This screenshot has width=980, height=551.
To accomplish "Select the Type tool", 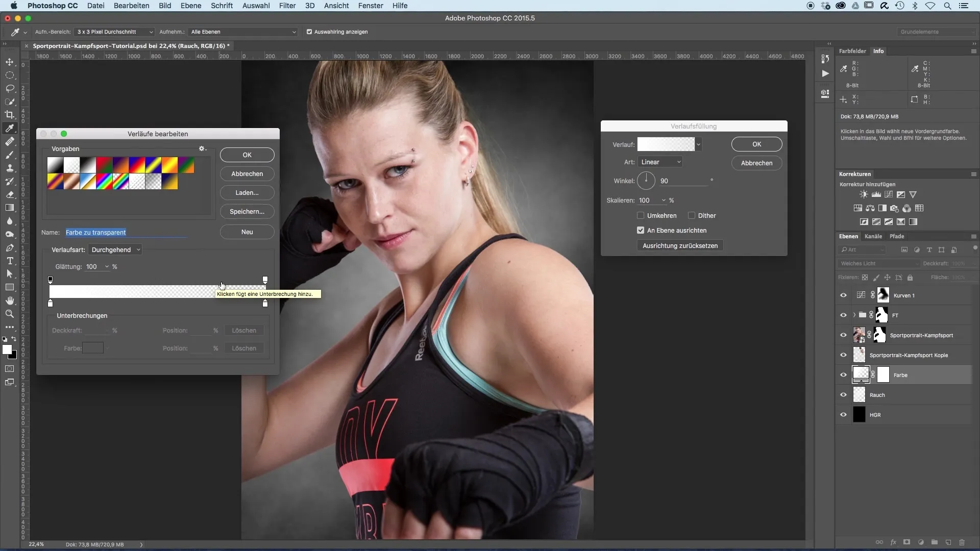I will [x=10, y=261].
